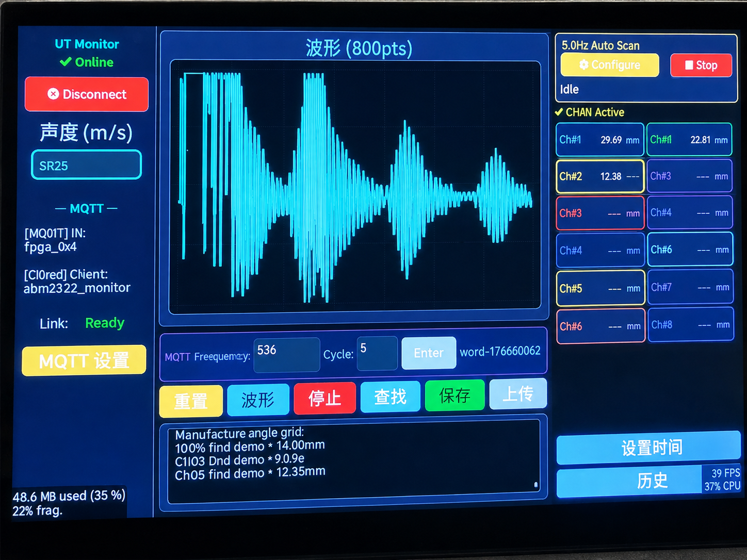
Task: Select the red-bordered Ch#3 channel tile
Action: (x=600, y=213)
